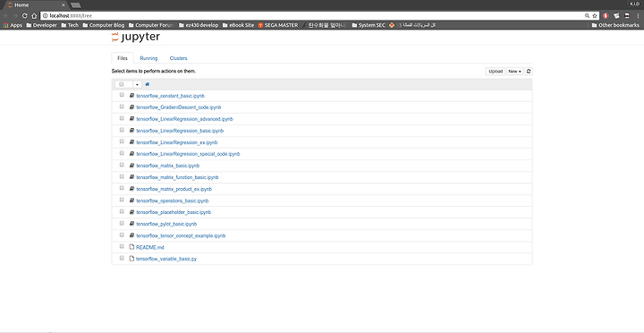The image size is (644, 333).
Task: Click the notebook icon of tensorflow_operations_basic.ipynb
Action: point(131,201)
